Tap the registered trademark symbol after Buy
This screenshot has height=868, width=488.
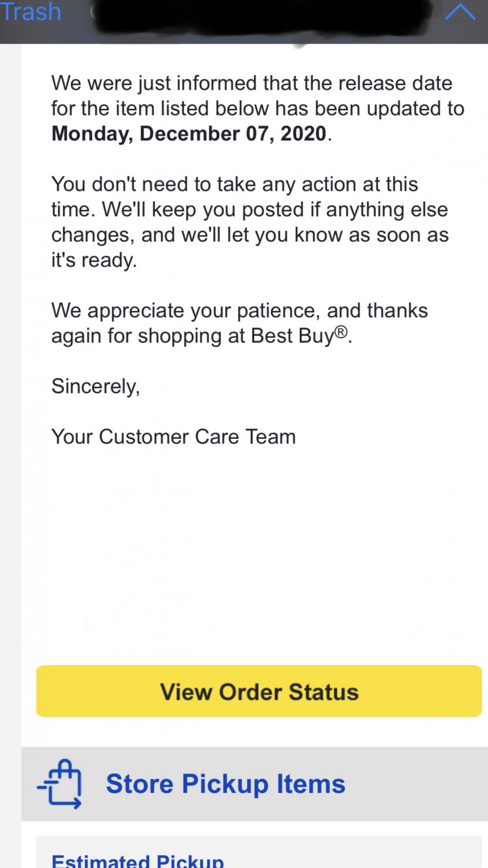click(341, 332)
